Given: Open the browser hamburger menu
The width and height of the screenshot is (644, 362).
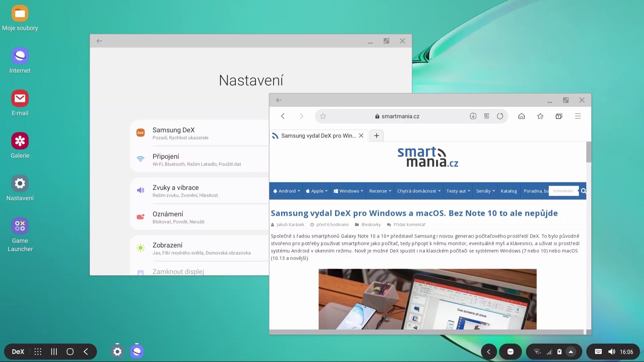Looking at the screenshot, I should [578, 116].
